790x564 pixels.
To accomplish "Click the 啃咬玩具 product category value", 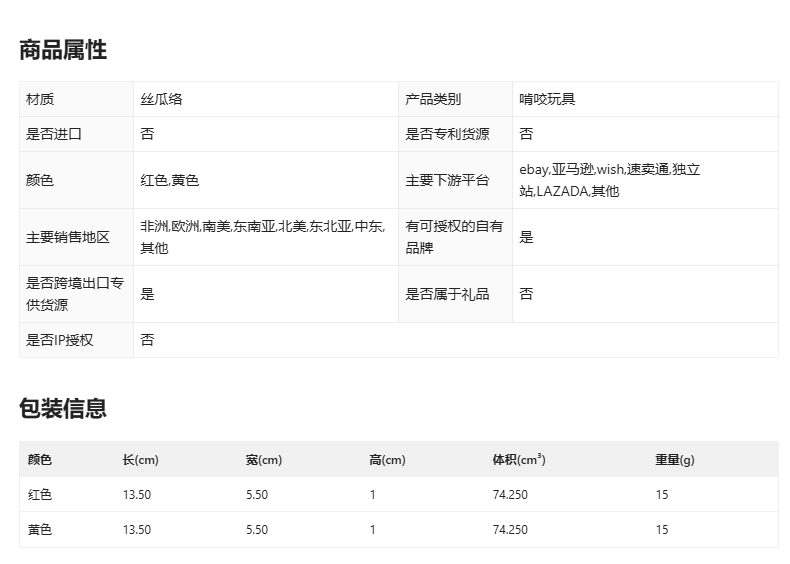I will pos(547,99).
